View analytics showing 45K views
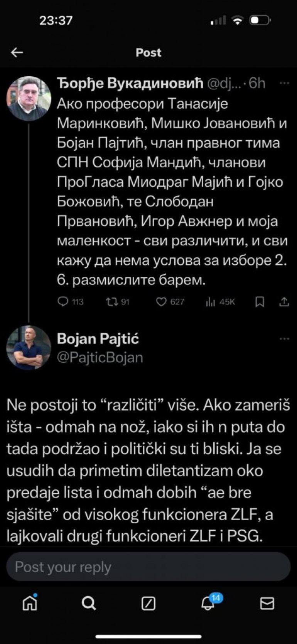The width and height of the screenshot is (297, 644). [211, 301]
